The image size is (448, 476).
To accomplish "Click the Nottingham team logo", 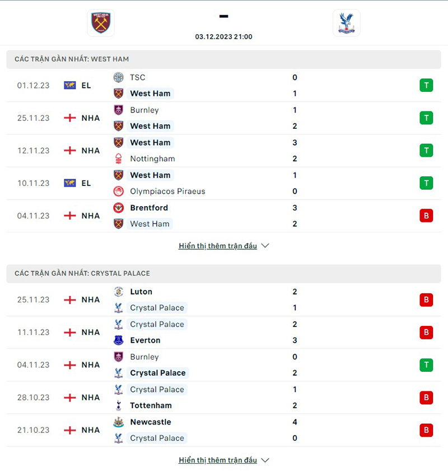I will [118, 158].
